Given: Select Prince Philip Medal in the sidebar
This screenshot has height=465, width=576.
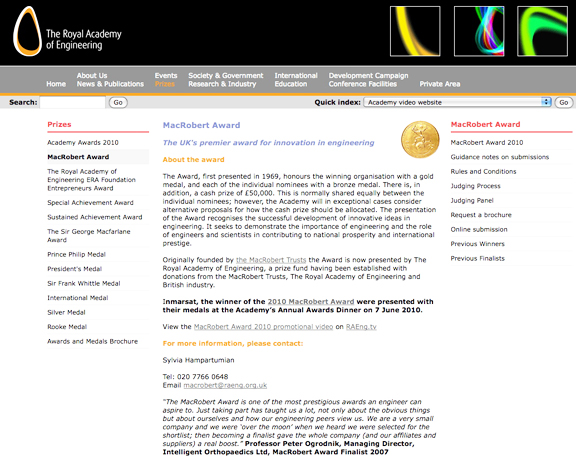Looking at the screenshot, I should click(x=76, y=255).
